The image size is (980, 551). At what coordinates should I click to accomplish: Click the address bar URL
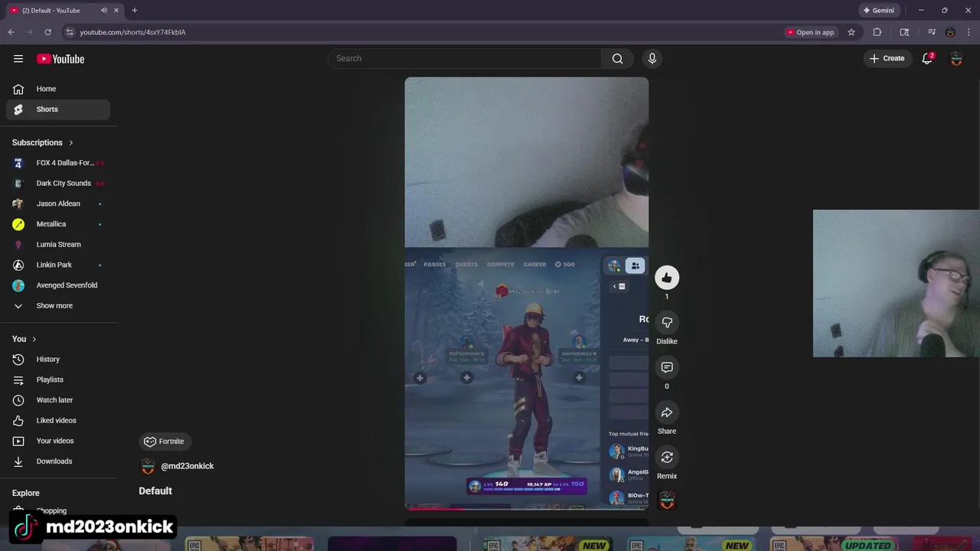coord(132,32)
